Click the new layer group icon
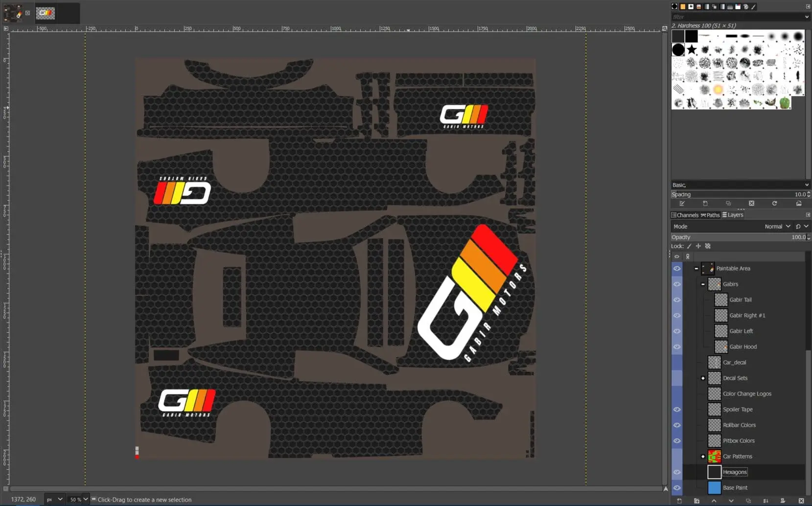Image resolution: width=812 pixels, height=506 pixels. pyautogui.click(x=696, y=501)
